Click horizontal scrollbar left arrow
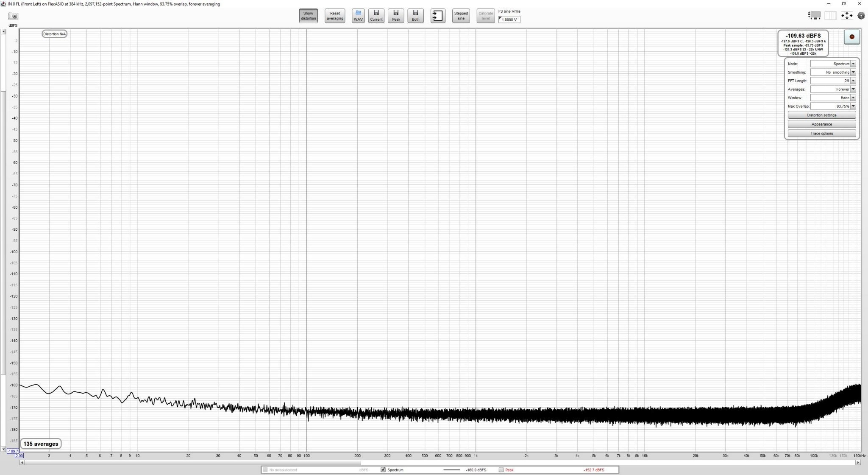Image resolution: width=868 pixels, height=475 pixels. click(x=22, y=463)
